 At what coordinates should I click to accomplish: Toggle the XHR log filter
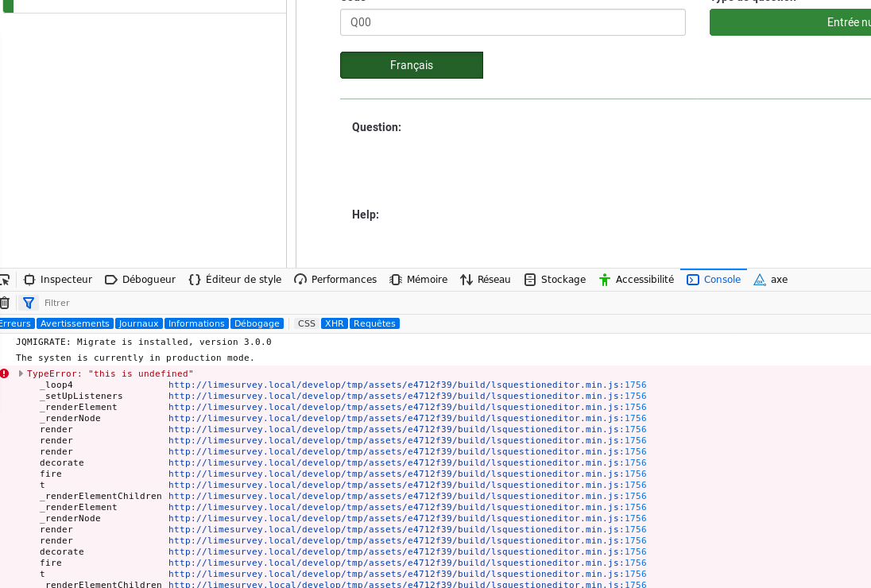335,323
